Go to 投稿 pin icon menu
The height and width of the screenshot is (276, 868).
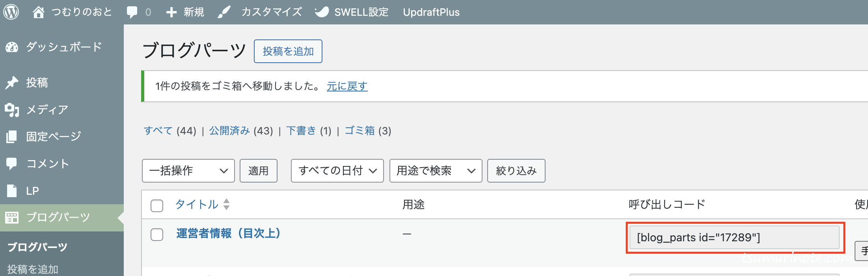click(12, 82)
